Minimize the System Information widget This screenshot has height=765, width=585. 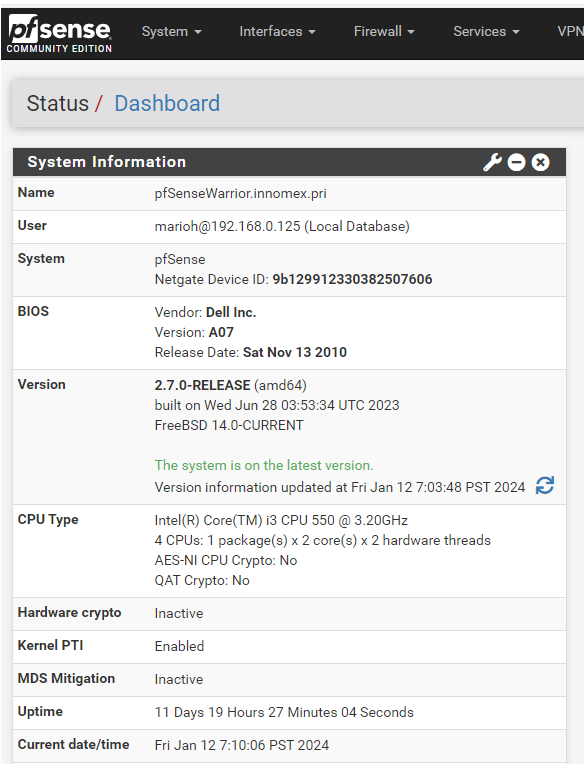tap(516, 162)
